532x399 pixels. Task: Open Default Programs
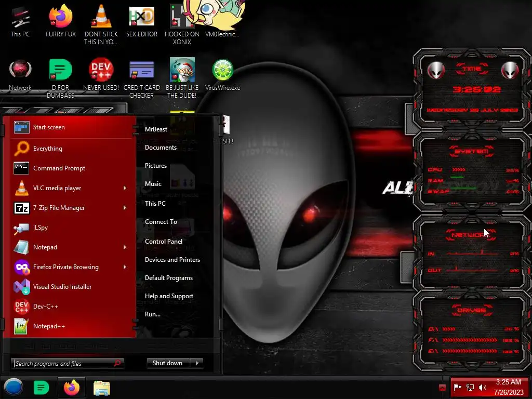(x=169, y=278)
